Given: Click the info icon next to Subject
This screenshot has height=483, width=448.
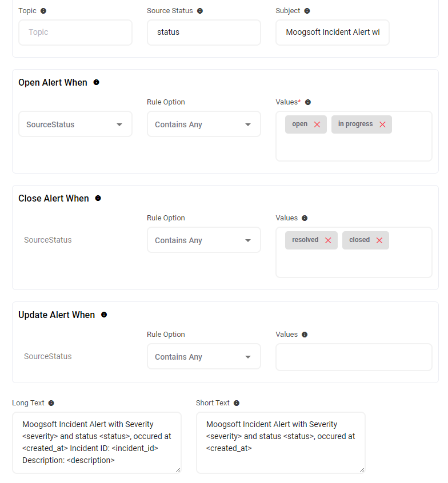Looking at the screenshot, I should (x=307, y=11).
